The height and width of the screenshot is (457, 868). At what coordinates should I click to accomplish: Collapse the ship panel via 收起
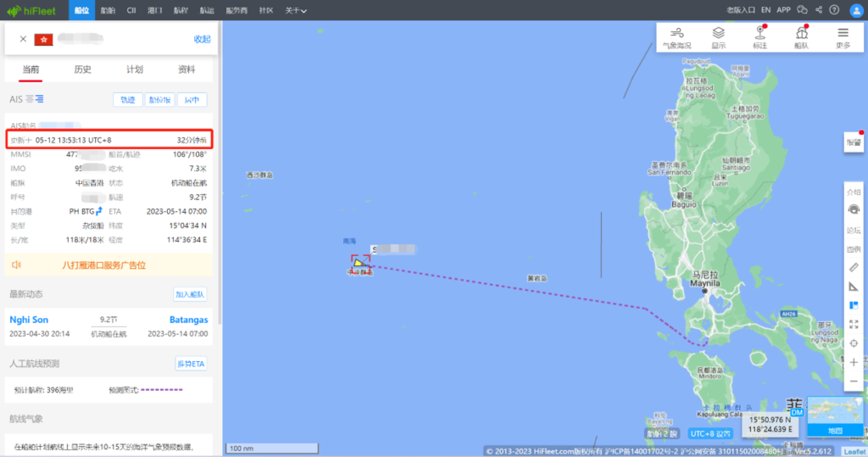202,39
